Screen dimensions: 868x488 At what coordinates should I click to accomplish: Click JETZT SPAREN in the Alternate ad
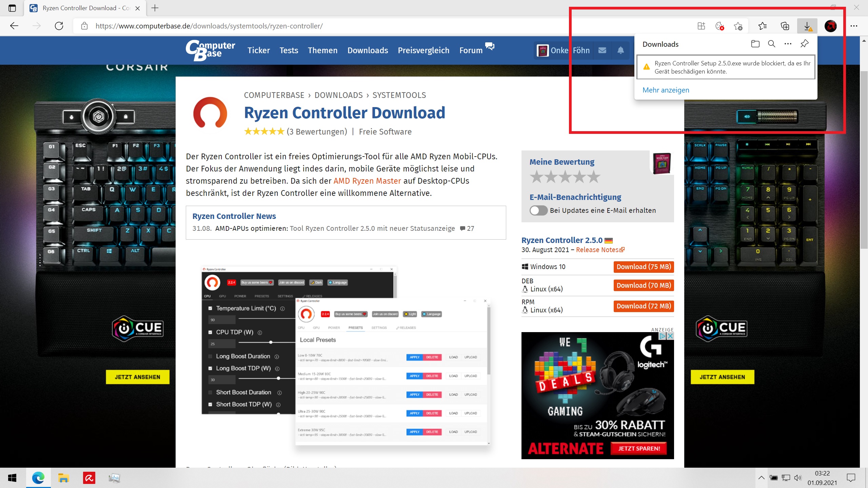pyautogui.click(x=639, y=448)
